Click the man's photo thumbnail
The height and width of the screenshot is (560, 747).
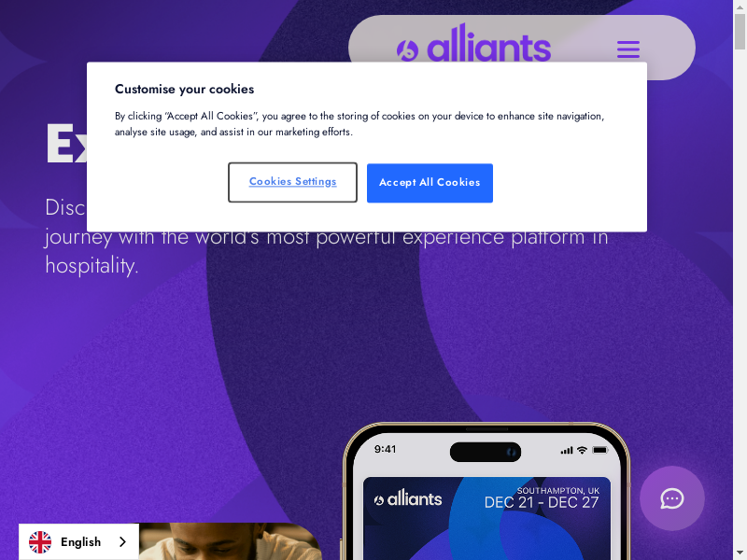click(x=230, y=541)
